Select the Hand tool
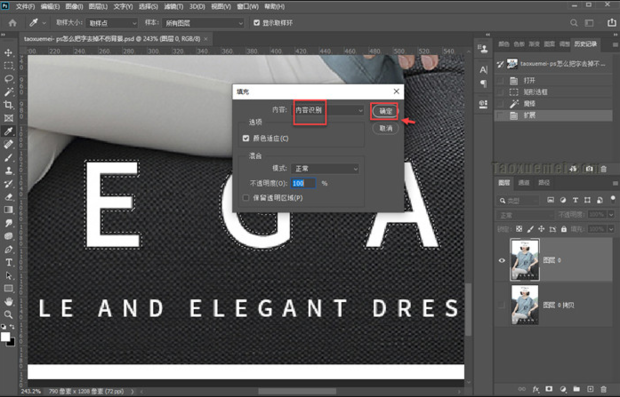Image resolution: width=620 pixels, height=397 pixels. 8,301
